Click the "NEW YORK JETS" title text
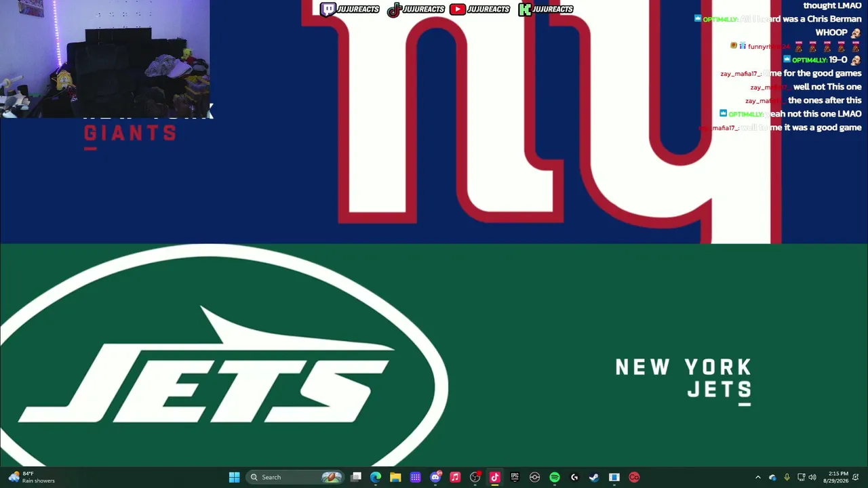868x488 pixels. (x=684, y=378)
